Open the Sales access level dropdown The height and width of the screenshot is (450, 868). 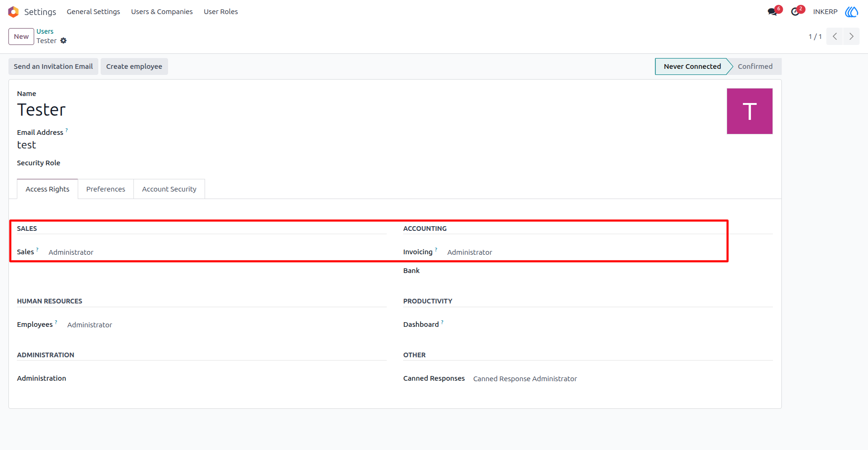click(215, 252)
